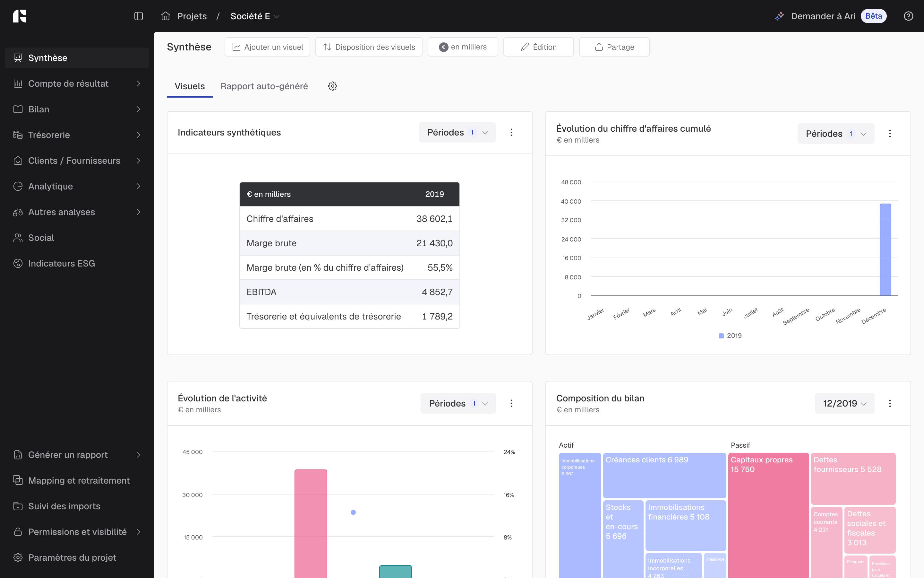
Task: Click the Partage button
Action: (x=614, y=47)
